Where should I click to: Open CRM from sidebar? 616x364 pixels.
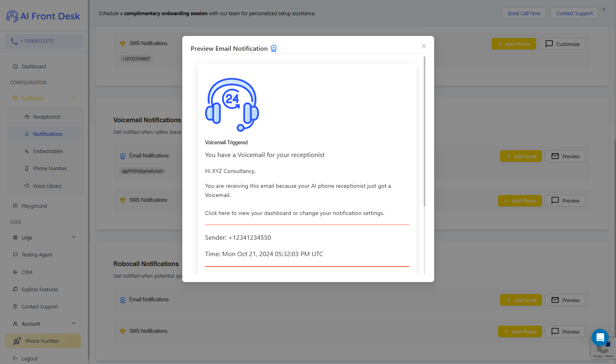coord(27,273)
